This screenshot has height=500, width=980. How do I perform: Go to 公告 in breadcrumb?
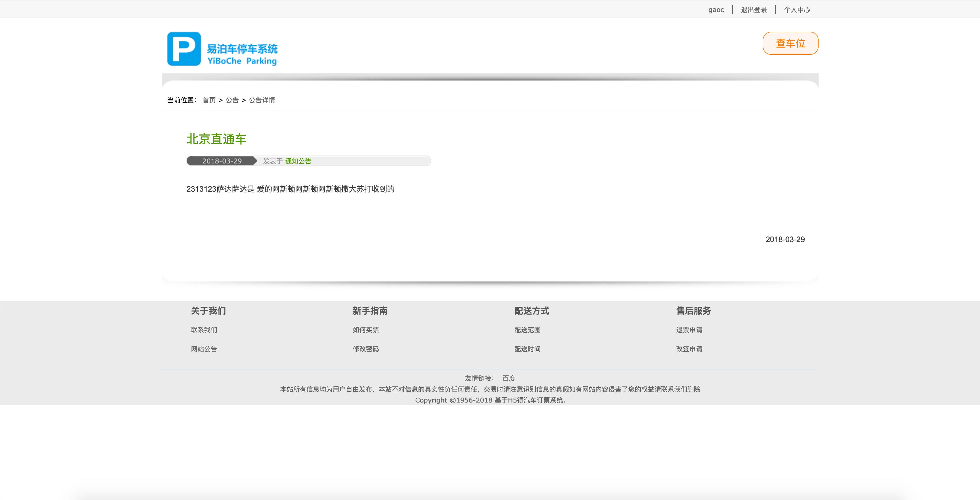pyautogui.click(x=232, y=100)
